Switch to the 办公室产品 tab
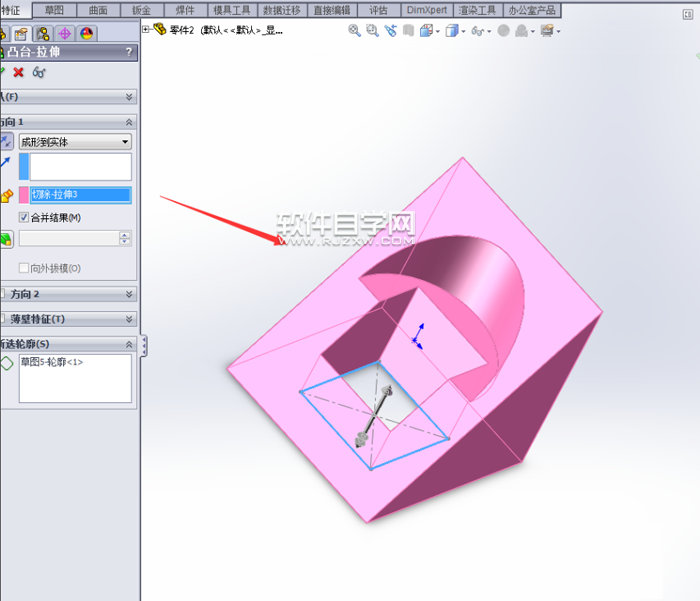 pyautogui.click(x=532, y=10)
